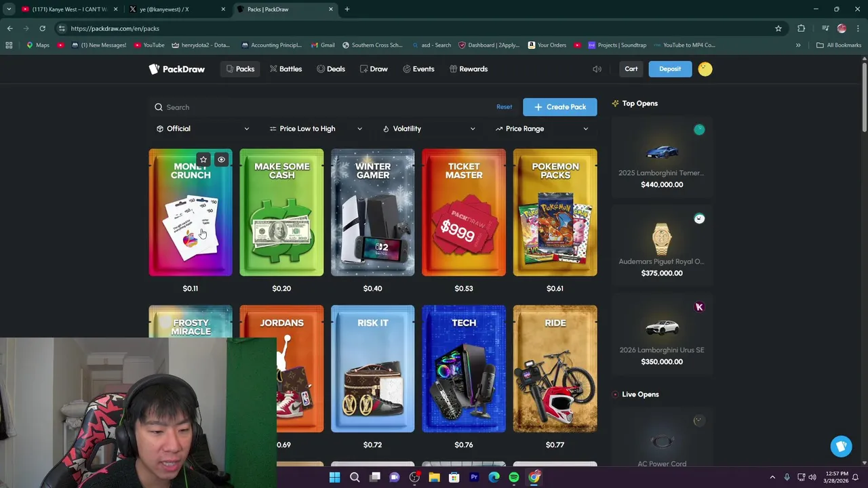Open the Risk It pack
The width and height of the screenshot is (868, 488).
(x=373, y=369)
